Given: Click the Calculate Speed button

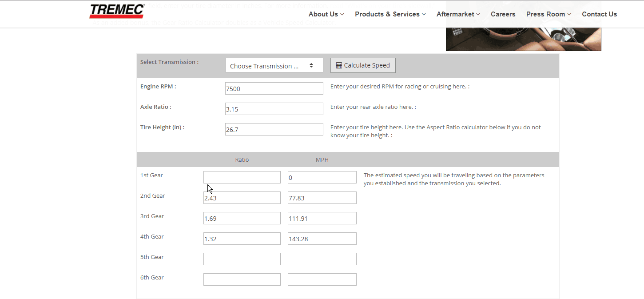Looking at the screenshot, I should click(363, 65).
